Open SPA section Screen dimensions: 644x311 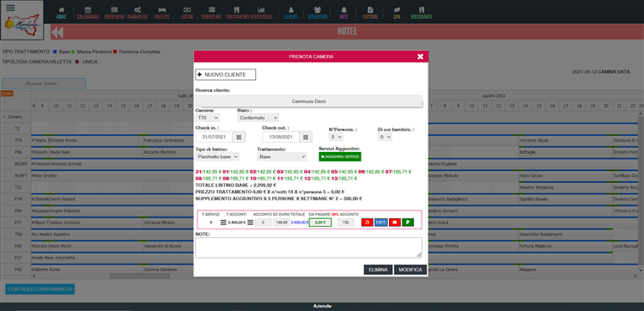(x=397, y=13)
